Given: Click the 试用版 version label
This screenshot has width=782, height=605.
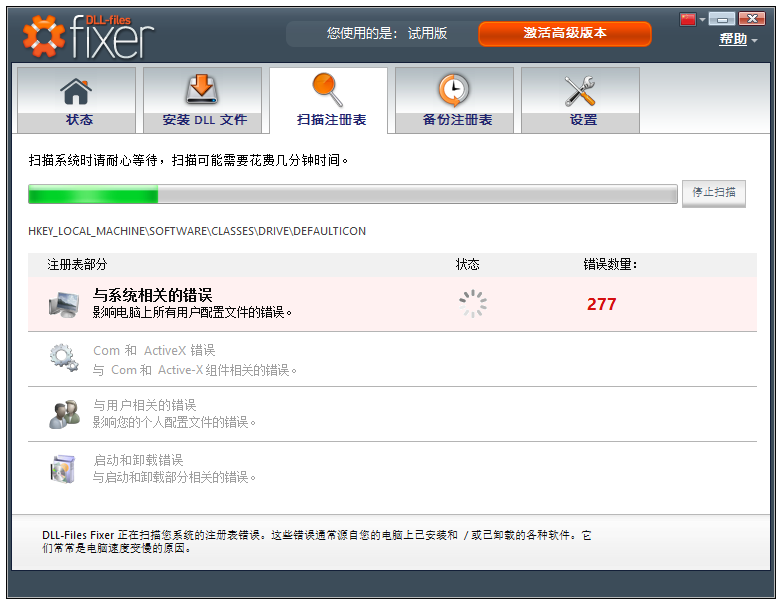Looking at the screenshot, I should [427, 33].
